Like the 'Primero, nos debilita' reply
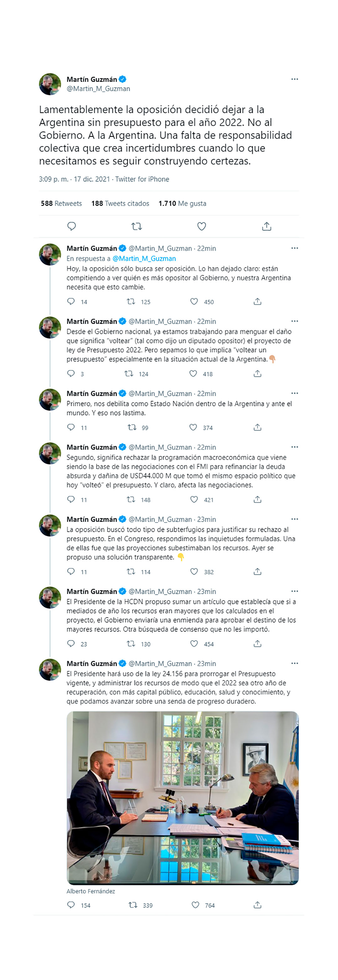Screen dimensions: 338x980 pyautogui.click(x=193, y=428)
